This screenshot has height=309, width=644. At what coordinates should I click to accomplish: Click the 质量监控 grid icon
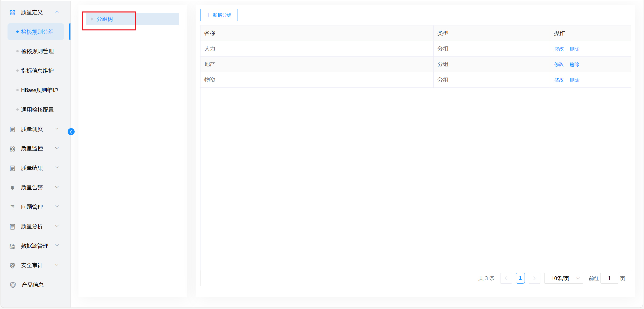[12, 149]
